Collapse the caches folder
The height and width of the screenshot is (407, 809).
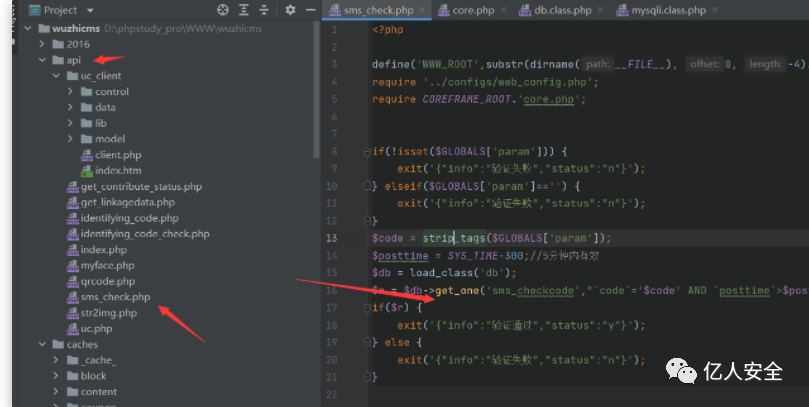pyautogui.click(x=42, y=344)
